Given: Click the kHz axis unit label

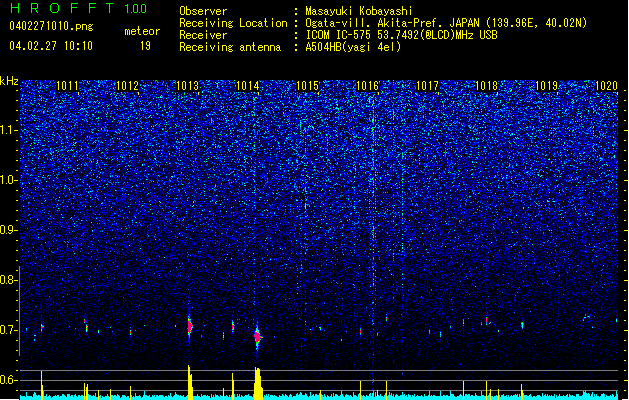Looking at the screenshot, I should click(9, 81).
